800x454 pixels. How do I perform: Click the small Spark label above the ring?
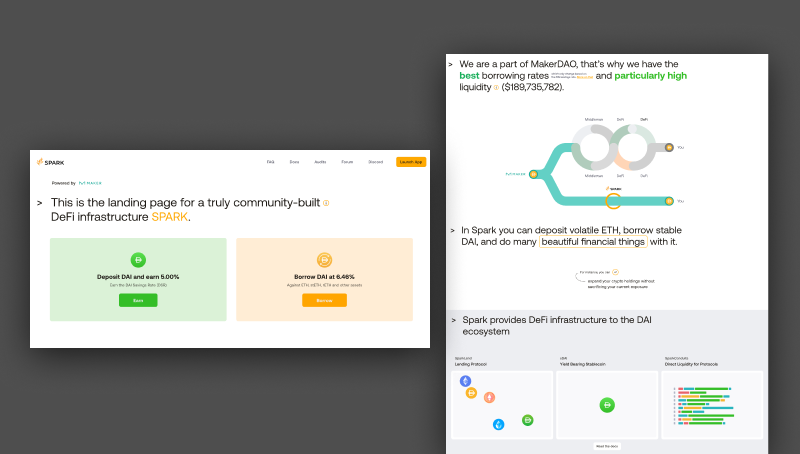click(613, 189)
